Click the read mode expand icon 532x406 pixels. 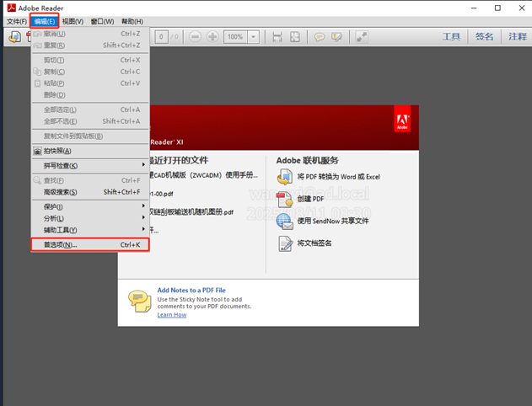362,37
